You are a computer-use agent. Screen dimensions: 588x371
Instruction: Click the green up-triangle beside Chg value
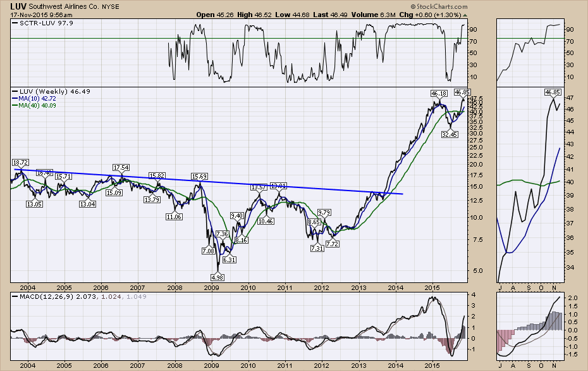pos(465,15)
